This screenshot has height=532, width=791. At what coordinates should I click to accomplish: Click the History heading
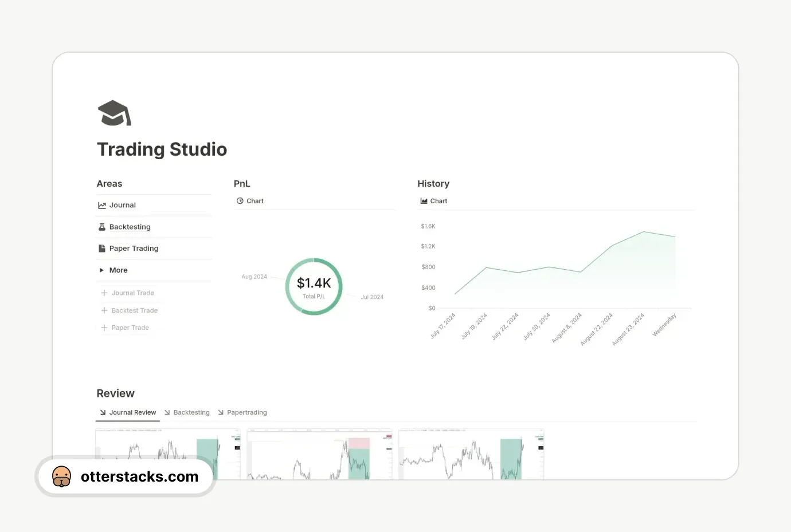pos(433,184)
